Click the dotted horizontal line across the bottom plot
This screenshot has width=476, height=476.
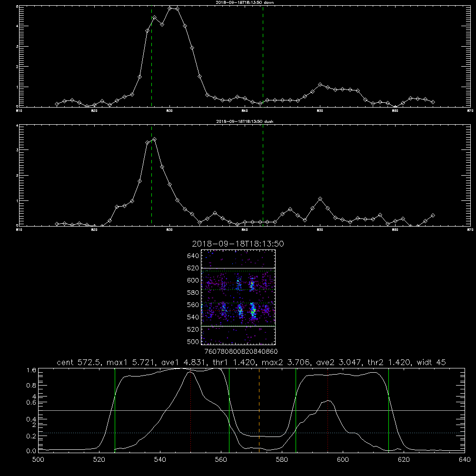click(251, 433)
